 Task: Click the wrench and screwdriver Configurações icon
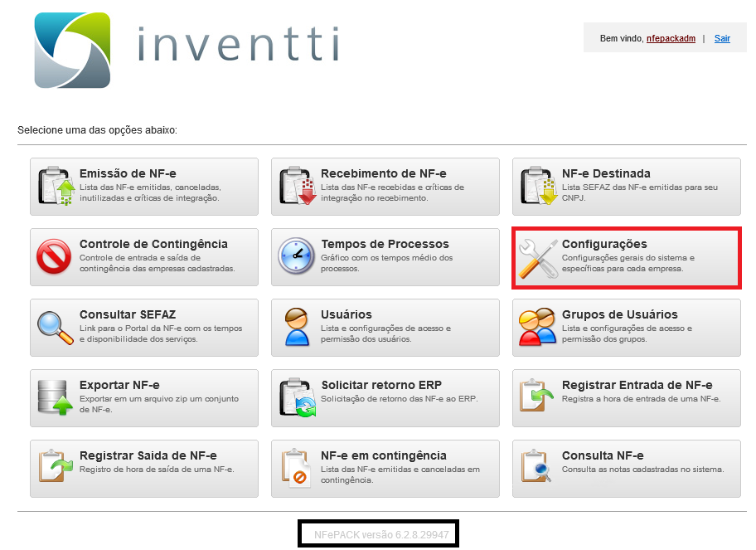pyautogui.click(x=538, y=258)
